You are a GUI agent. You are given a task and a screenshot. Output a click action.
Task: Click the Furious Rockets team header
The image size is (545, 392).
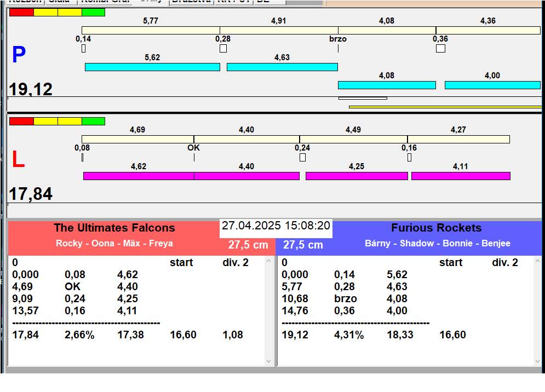pyautogui.click(x=436, y=228)
